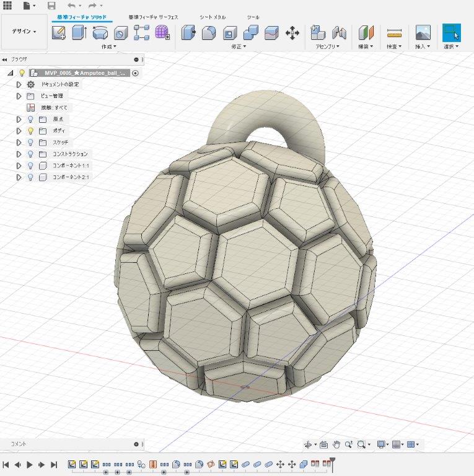Switch to ツール tab
The image size is (474, 476).
point(253,17)
